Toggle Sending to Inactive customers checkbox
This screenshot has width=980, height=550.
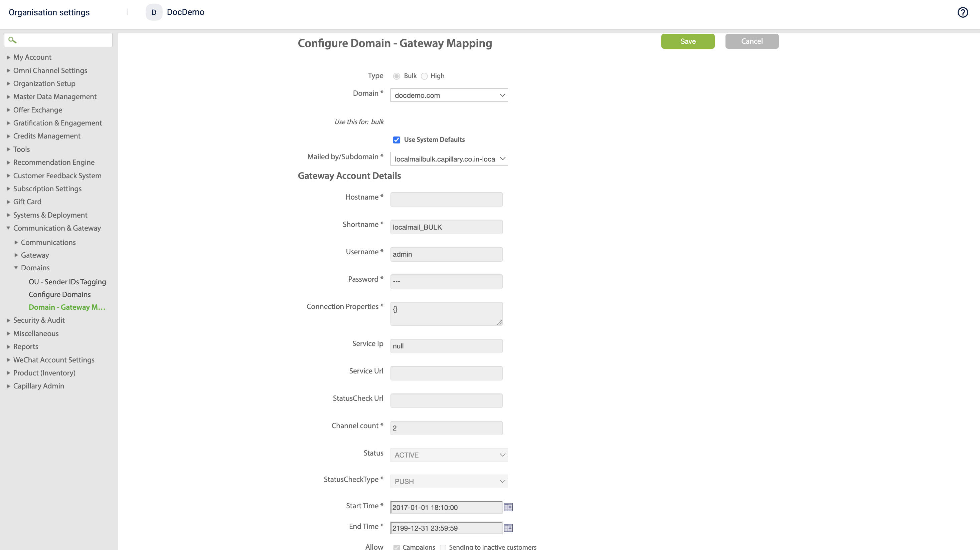pyautogui.click(x=443, y=547)
